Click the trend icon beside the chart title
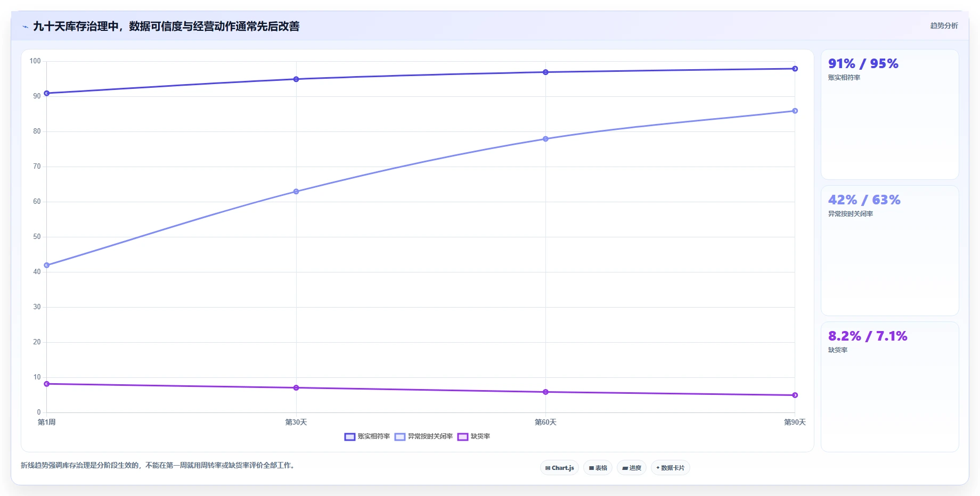The image size is (980, 496). pyautogui.click(x=25, y=27)
